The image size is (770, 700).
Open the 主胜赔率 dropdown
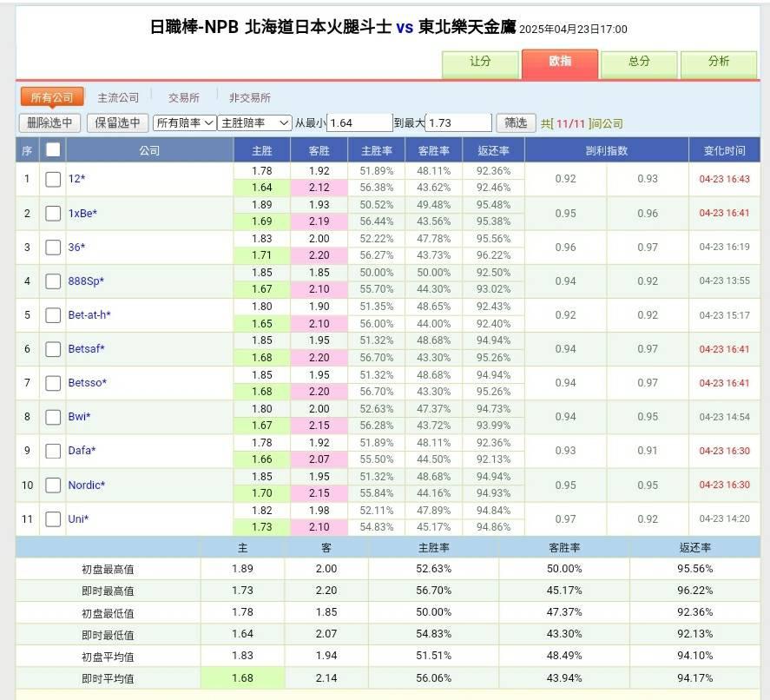[x=255, y=122]
